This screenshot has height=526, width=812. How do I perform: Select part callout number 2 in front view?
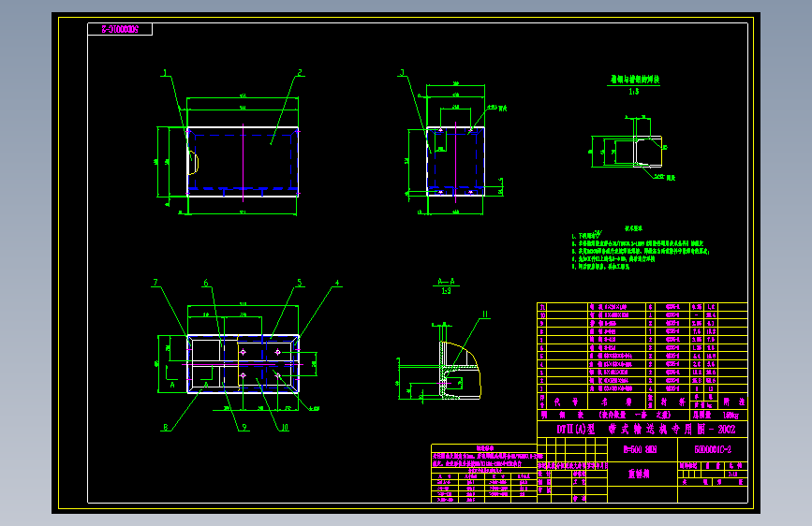pos(300,72)
